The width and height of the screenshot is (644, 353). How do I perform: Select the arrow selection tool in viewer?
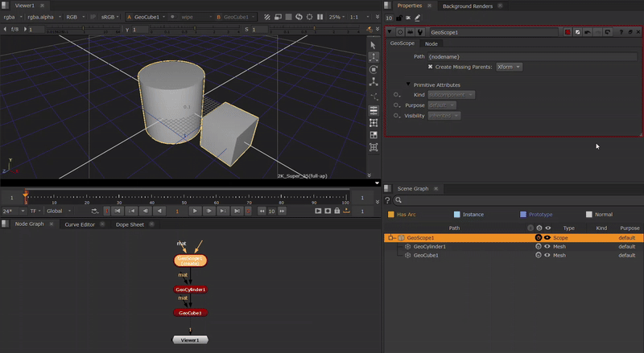pyautogui.click(x=374, y=45)
